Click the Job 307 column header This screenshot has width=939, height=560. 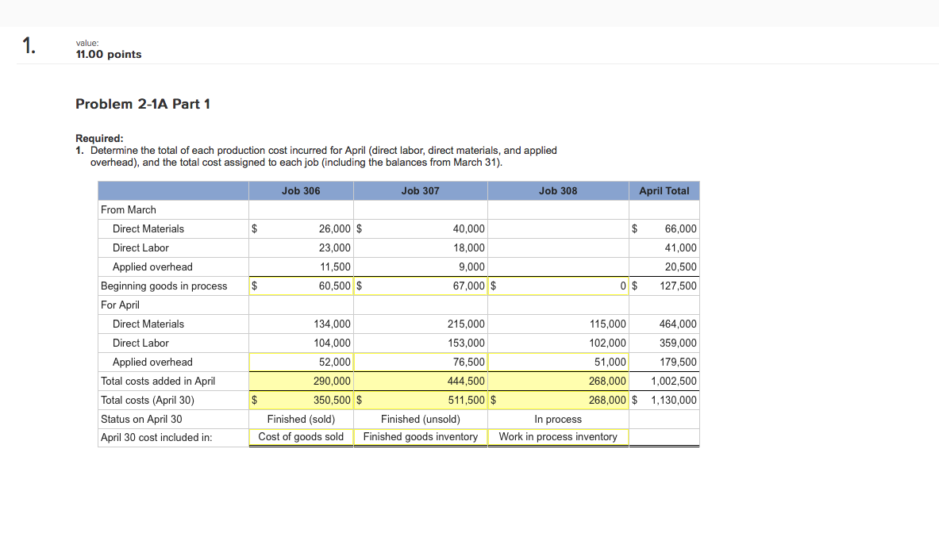[x=420, y=190]
